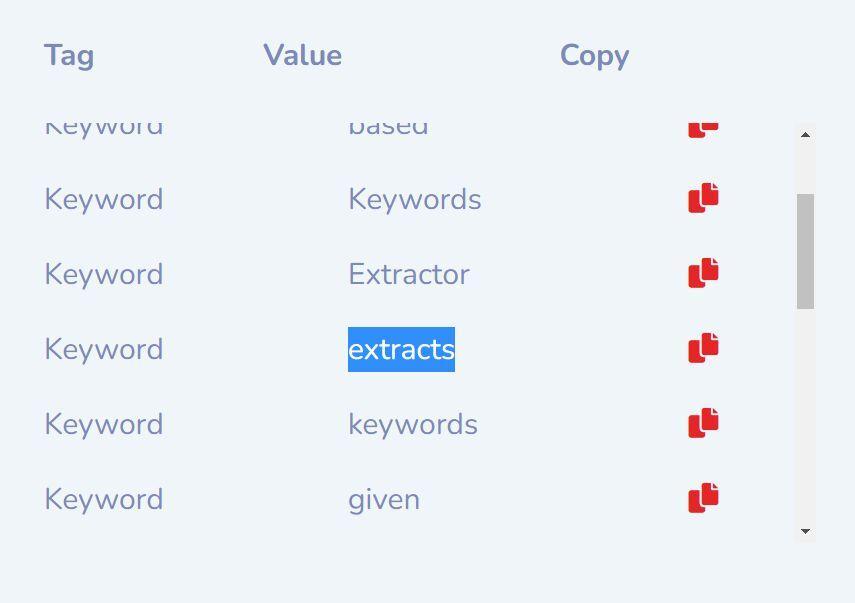The height and width of the screenshot is (603, 855).
Task: Click the vertical scrollbar thumb
Action: tap(805, 251)
